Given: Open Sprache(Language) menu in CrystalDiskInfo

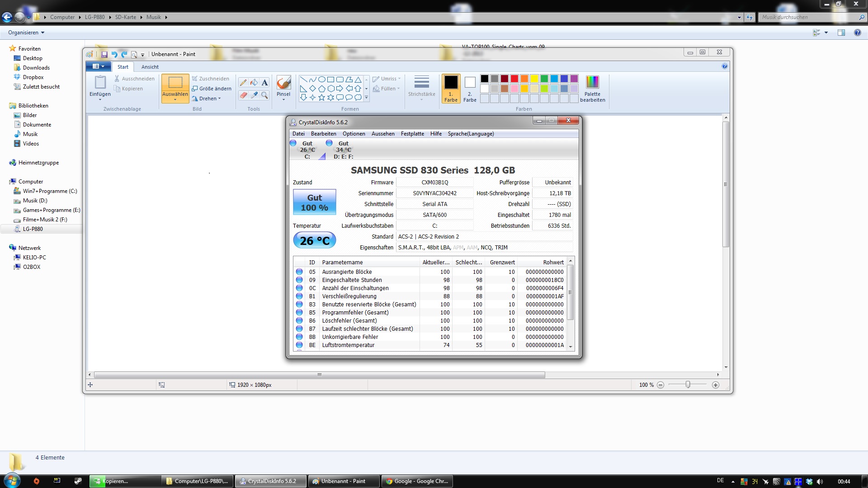Looking at the screenshot, I should (x=471, y=134).
